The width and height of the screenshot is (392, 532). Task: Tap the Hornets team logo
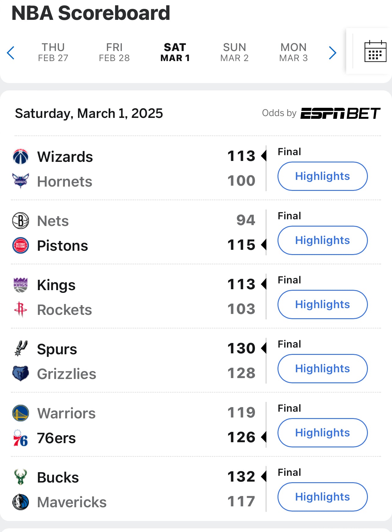[20, 181]
